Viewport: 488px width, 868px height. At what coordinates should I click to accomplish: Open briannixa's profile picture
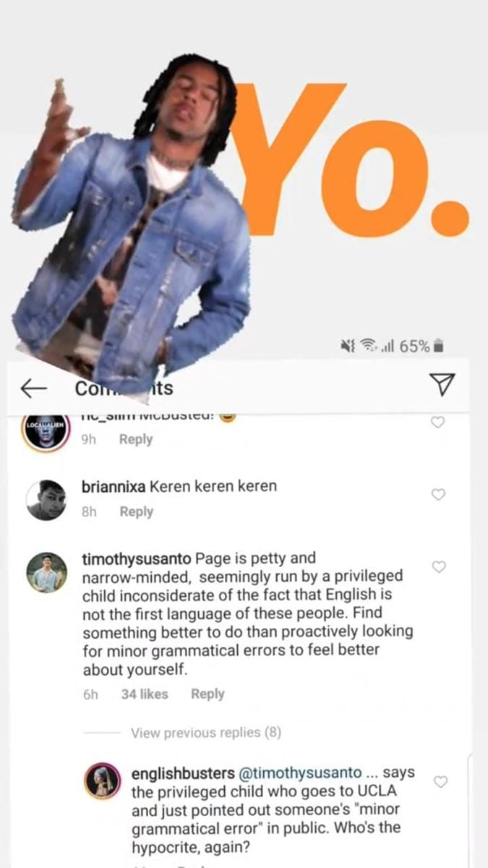pos(46,499)
